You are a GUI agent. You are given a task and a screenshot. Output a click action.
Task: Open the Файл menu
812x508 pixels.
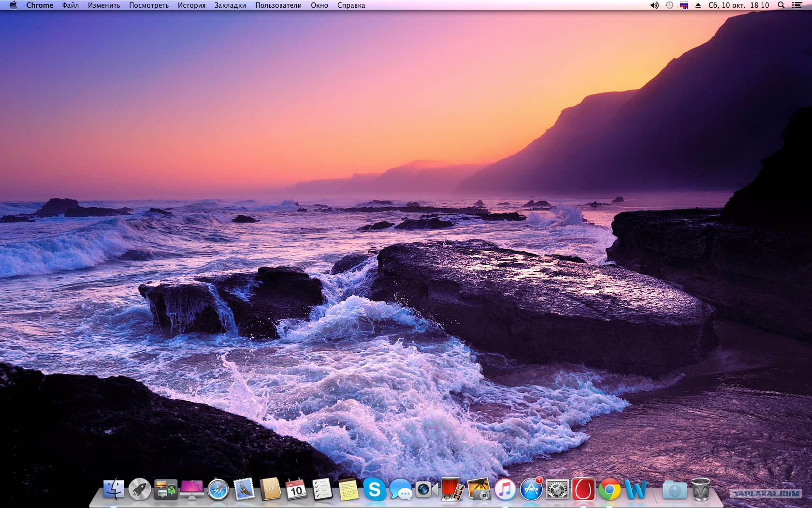tap(71, 5)
